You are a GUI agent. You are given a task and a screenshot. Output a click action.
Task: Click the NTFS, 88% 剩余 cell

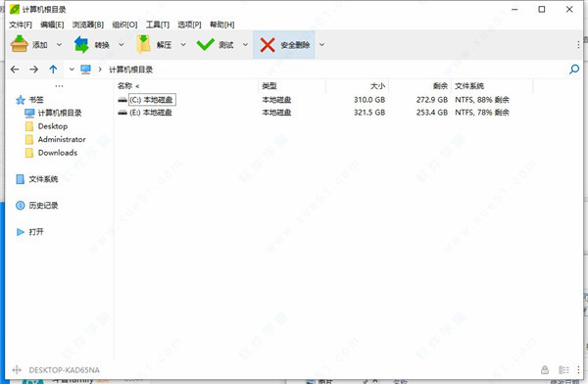(x=482, y=100)
